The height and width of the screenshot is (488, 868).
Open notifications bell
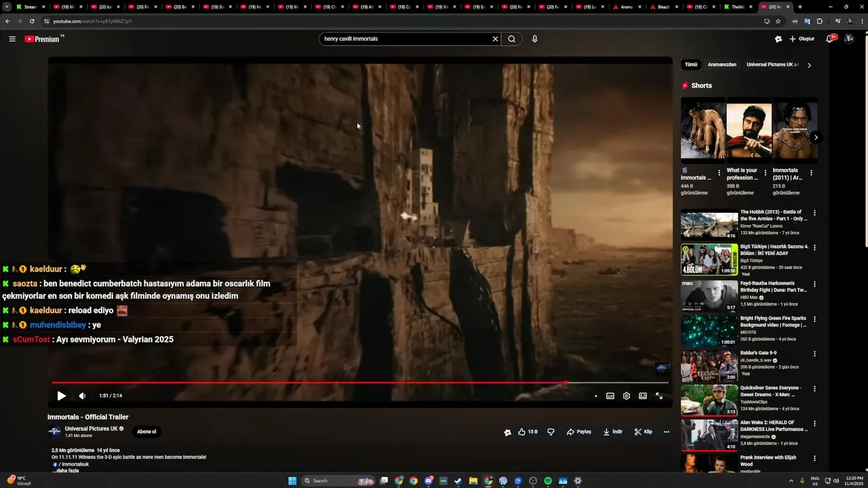coord(830,39)
